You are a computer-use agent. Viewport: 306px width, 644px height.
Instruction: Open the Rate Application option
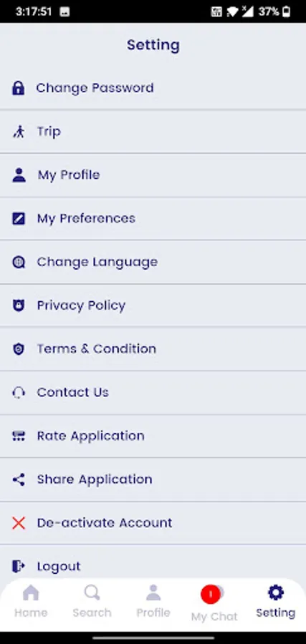153,436
